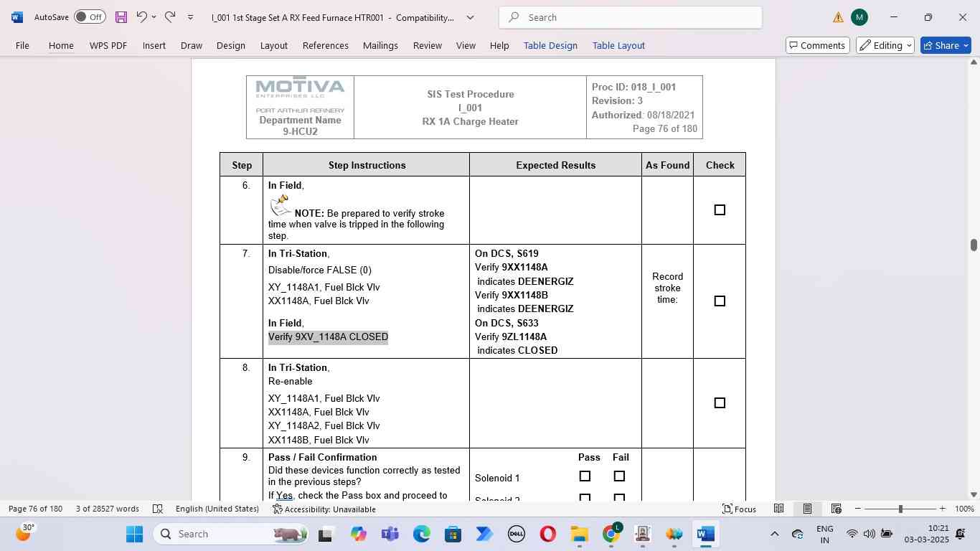
Task: Open the Dell app from taskbar
Action: tap(517, 534)
